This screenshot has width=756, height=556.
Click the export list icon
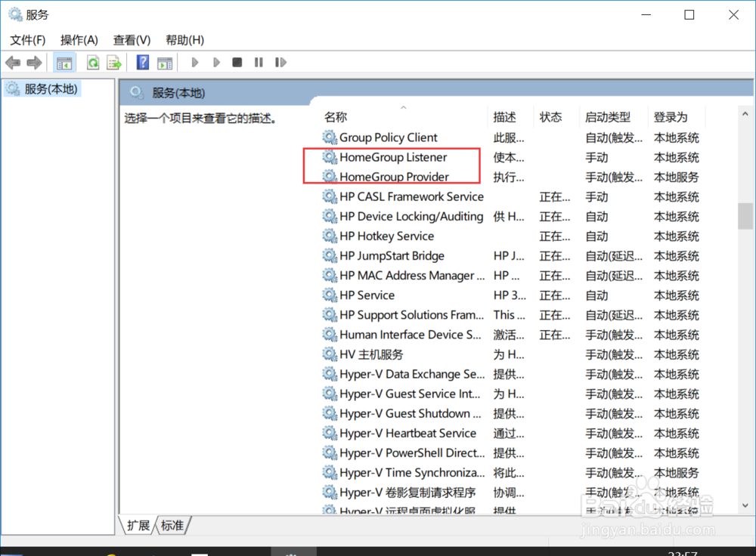pyautogui.click(x=114, y=62)
